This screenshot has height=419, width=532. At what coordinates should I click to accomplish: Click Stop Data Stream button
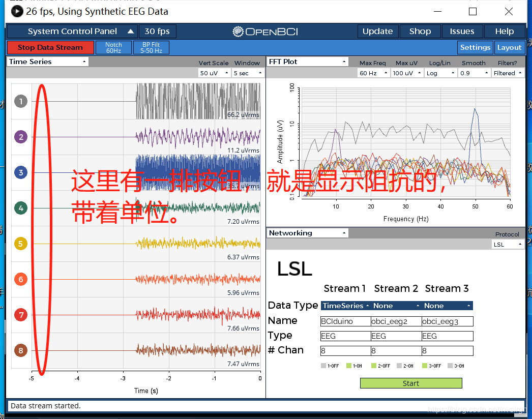(x=50, y=47)
